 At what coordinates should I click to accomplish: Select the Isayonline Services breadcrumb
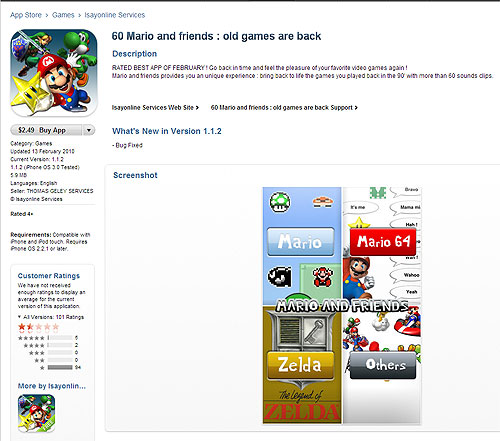click(x=115, y=15)
